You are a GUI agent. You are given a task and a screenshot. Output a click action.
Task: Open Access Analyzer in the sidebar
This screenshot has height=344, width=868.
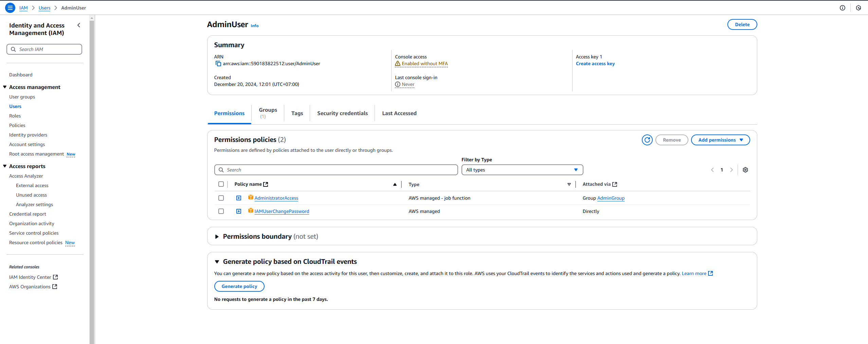pyautogui.click(x=26, y=176)
